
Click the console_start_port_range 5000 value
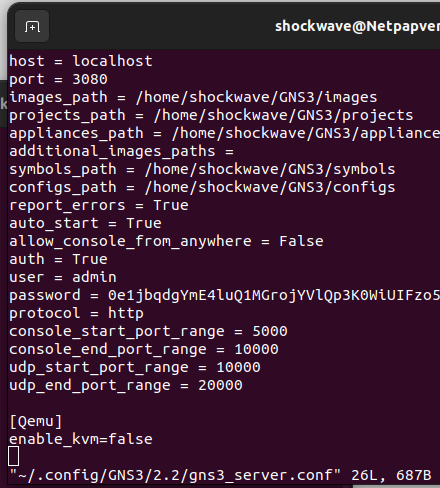pos(270,331)
